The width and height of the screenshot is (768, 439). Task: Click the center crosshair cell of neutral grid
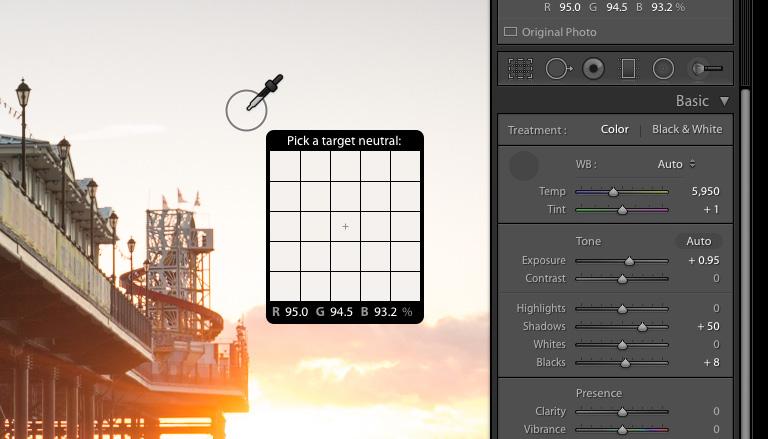(x=345, y=226)
